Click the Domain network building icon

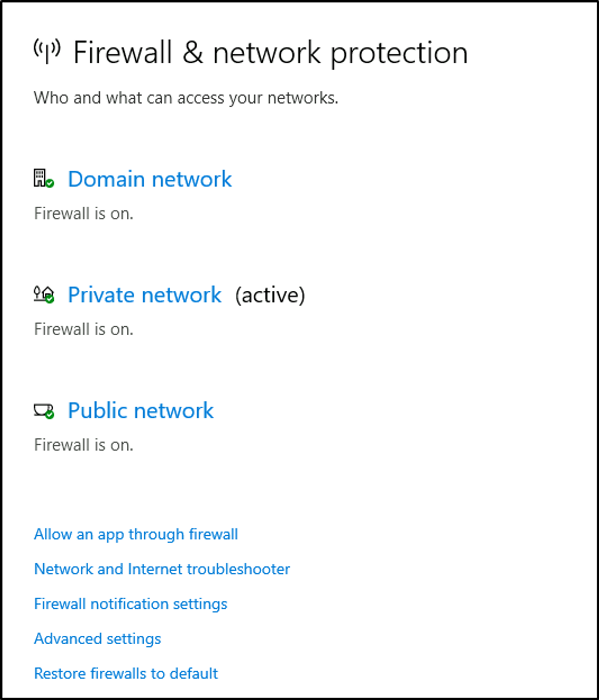pos(40,178)
